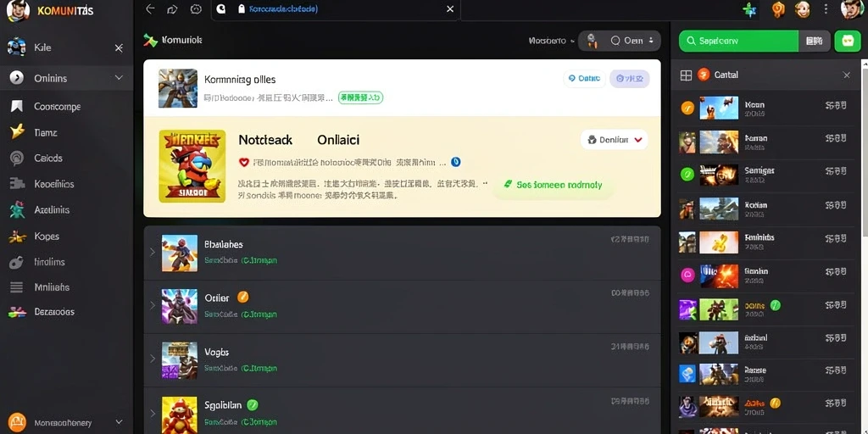Image resolution: width=868 pixels, height=434 pixels.
Task: Toggle the pink status circle in right panel
Action: click(687, 275)
